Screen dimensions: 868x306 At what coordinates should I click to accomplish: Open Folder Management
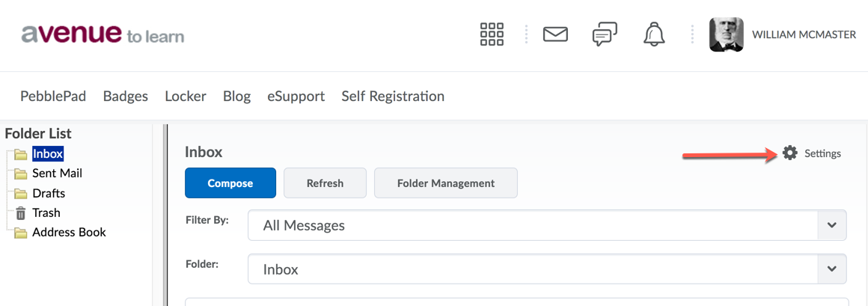pyautogui.click(x=446, y=183)
